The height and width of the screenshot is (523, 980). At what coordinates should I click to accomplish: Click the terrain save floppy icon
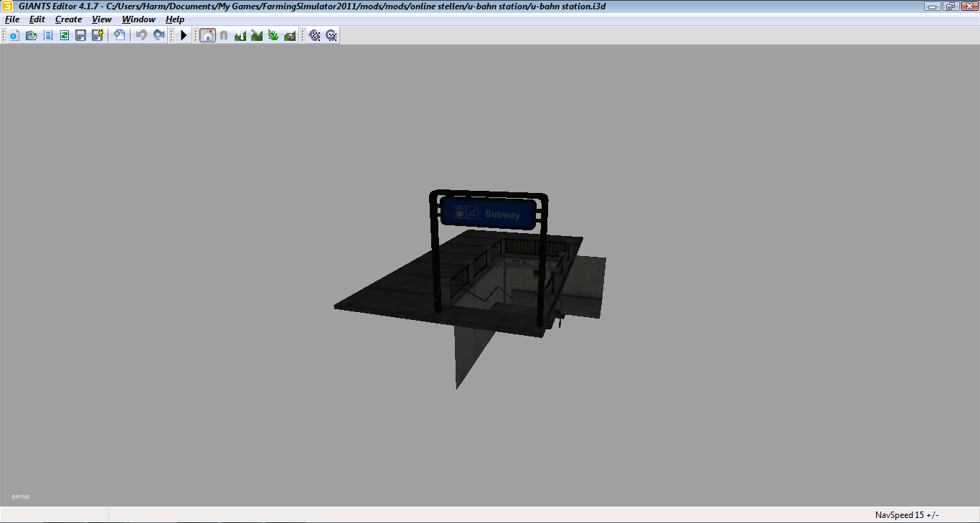pyautogui.click(x=290, y=35)
